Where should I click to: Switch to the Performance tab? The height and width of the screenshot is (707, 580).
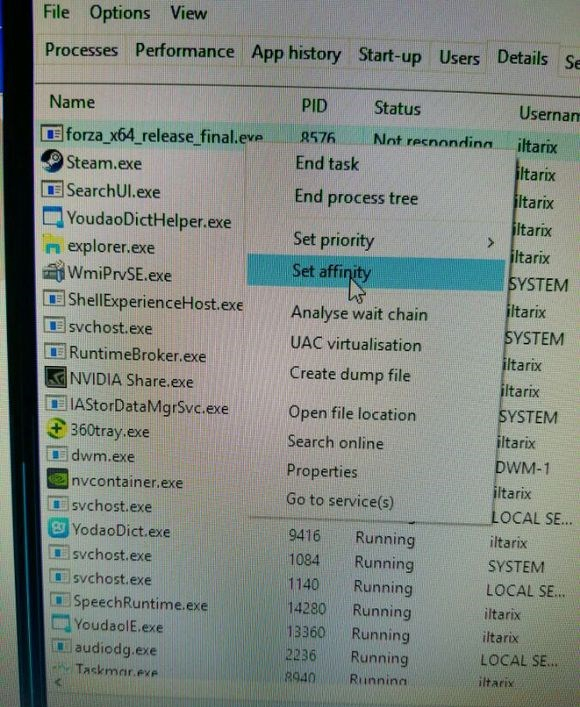point(184,51)
